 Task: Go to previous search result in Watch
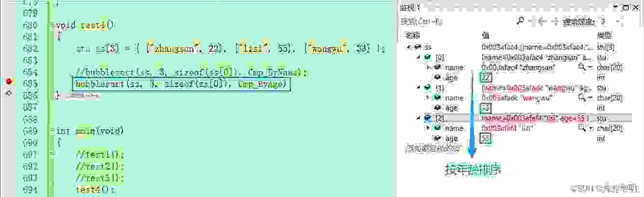[x=542, y=21]
